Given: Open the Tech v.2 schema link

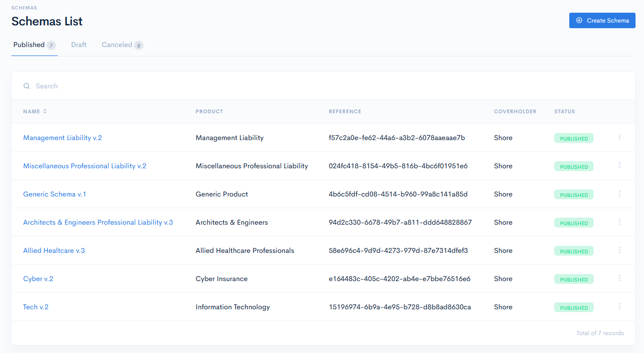Looking at the screenshot, I should click(x=36, y=307).
